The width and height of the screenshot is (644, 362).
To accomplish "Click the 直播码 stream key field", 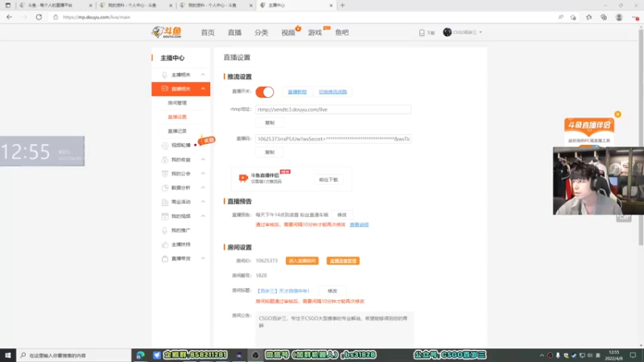I will 333,139.
